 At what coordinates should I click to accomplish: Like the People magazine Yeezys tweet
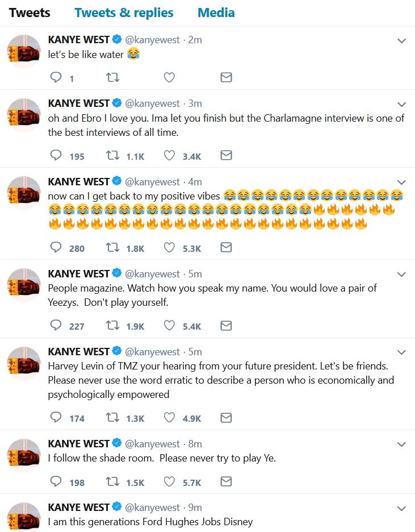pos(169,326)
